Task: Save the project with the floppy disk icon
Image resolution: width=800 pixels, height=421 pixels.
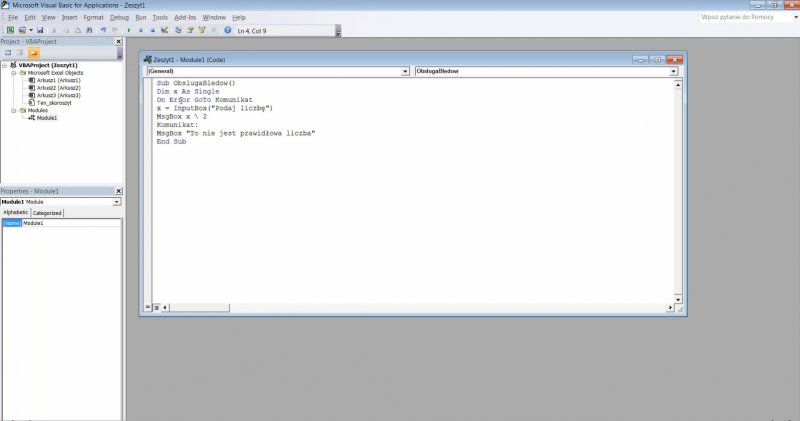Action: [x=40, y=31]
